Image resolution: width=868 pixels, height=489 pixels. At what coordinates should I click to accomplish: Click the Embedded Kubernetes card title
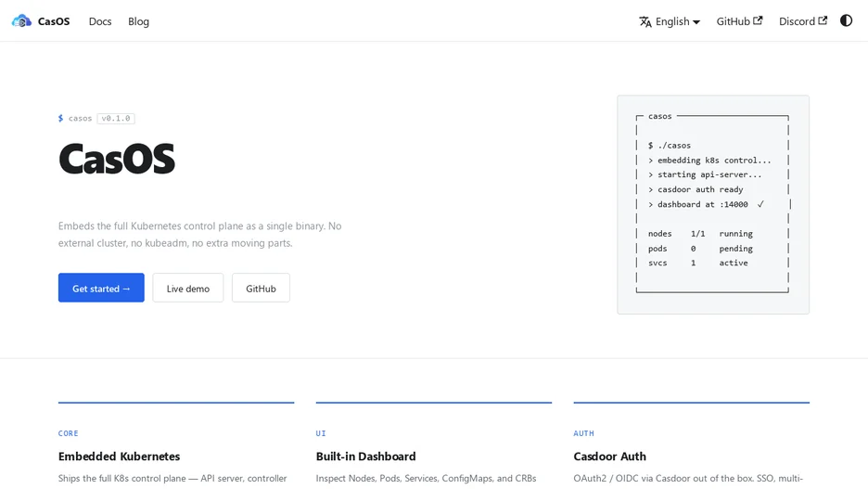click(119, 457)
